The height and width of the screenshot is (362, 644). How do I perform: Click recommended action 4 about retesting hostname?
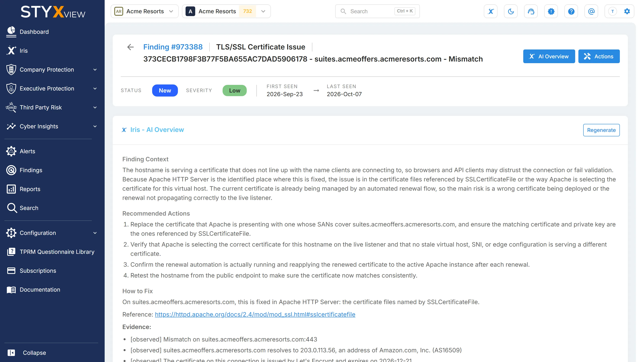(274, 275)
